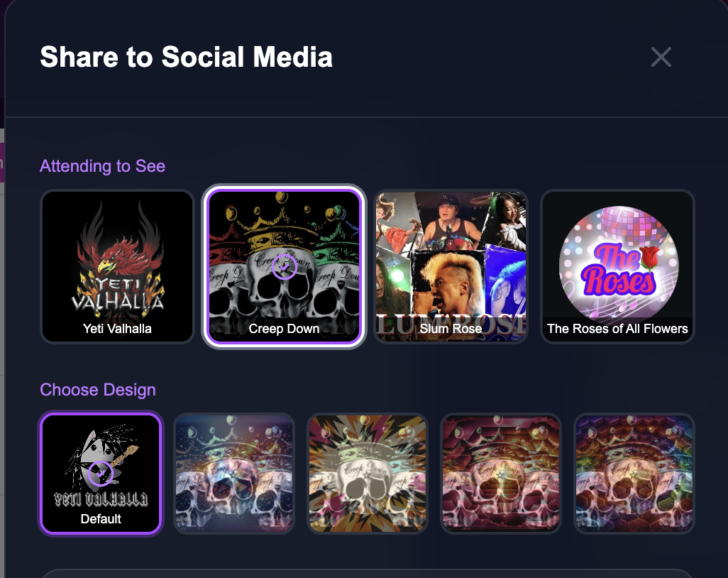Click the Choose Design heading
Screen dimensions: 728x578
[x=98, y=390]
